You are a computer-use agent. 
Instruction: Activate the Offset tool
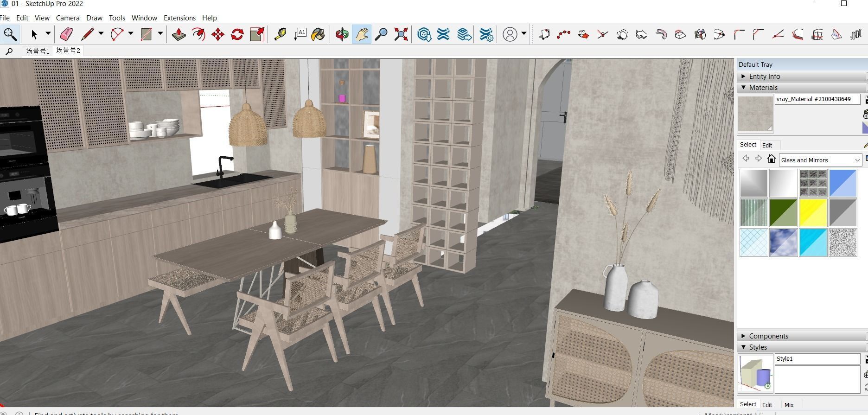coord(198,34)
